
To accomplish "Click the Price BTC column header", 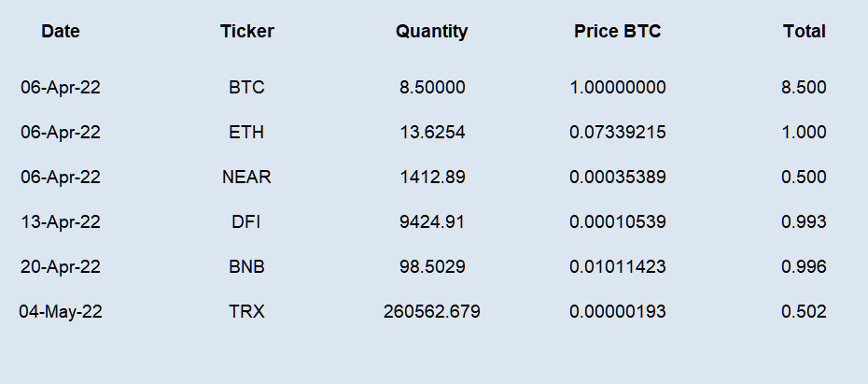I will [x=617, y=31].
